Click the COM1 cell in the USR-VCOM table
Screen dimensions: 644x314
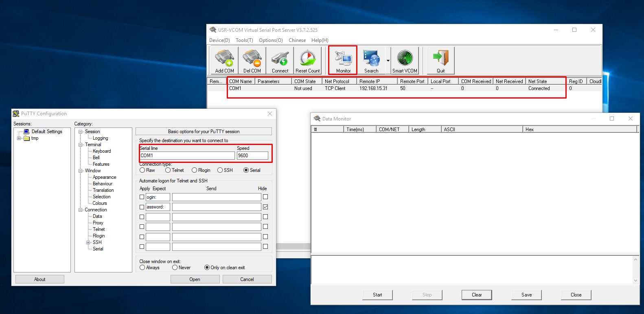tap(235, 88)
